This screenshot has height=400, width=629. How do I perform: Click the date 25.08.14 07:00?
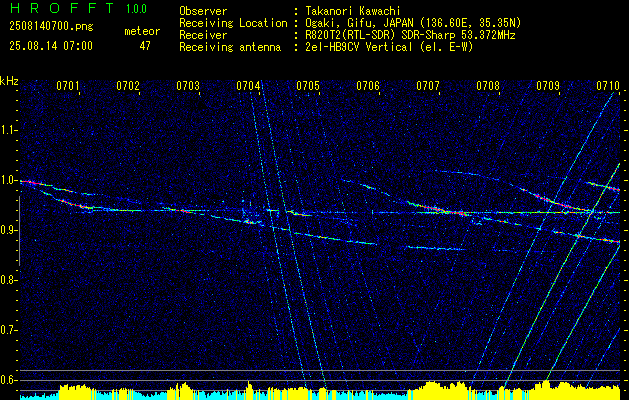tap(51, 46)
